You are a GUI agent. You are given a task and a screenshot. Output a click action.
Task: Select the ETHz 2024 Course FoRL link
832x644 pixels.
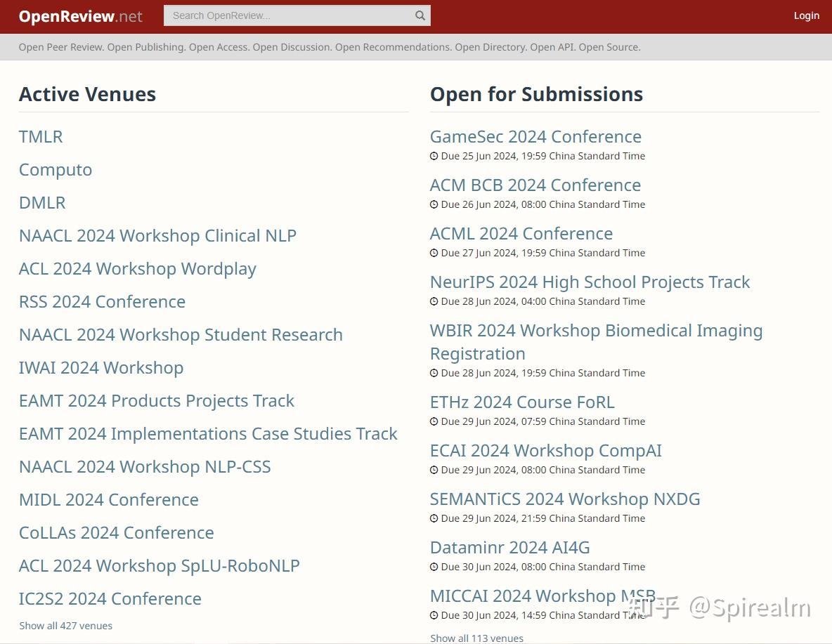(522, 402)
